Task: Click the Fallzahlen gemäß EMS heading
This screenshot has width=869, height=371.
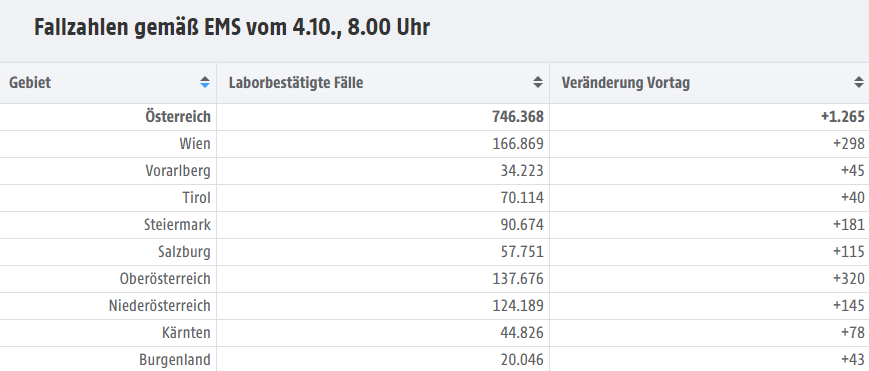Action: pos(232,27)
